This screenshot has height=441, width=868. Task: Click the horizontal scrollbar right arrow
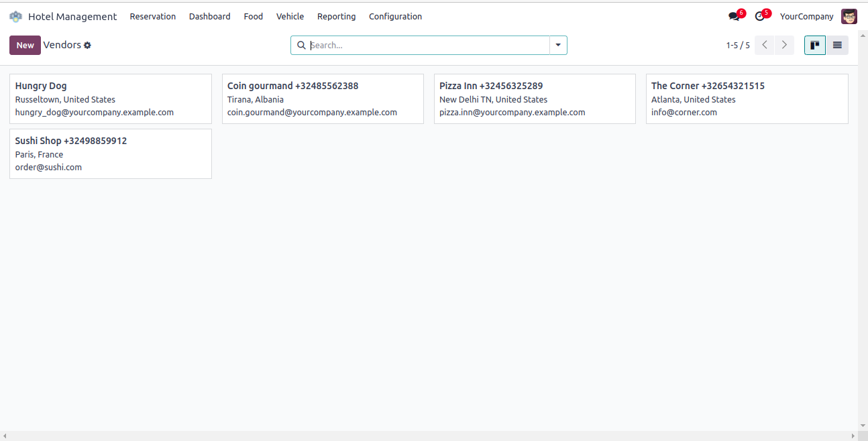(853, 436)
